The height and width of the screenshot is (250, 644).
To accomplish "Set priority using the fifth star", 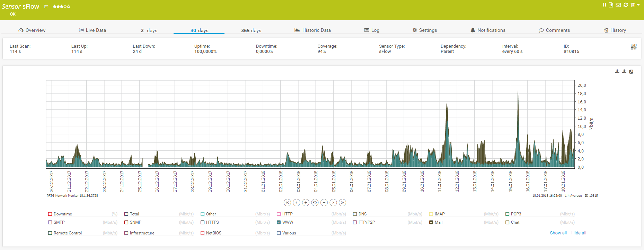I will pyautogui.click(x=69, y=7).
